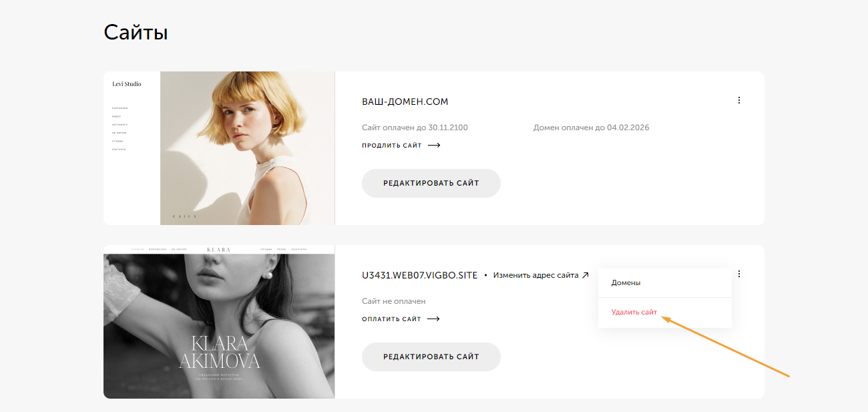
Task: Click the arrow icon beside ПРОДЛИТЬ САЙТ
Action: [x=433, y=146]
